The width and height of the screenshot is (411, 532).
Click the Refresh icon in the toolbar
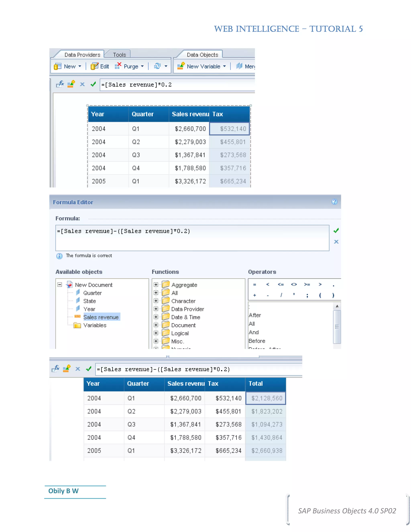(x=158, y=66)
